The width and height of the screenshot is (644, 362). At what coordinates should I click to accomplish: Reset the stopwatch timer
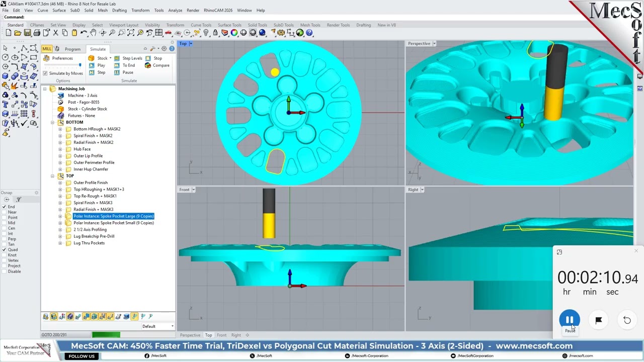click(x=627, y=320)
